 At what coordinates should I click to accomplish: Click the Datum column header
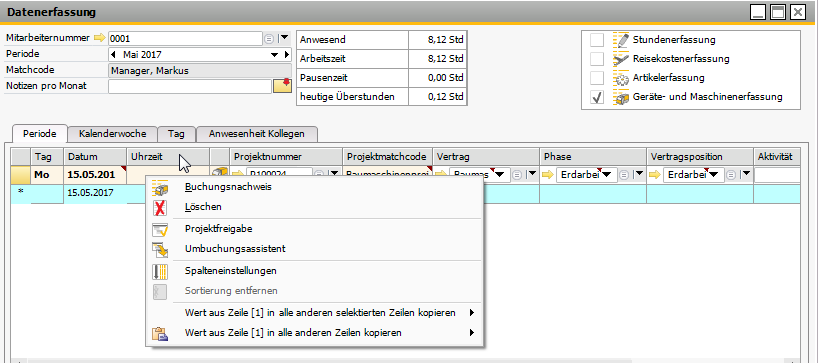pos(95,156)
